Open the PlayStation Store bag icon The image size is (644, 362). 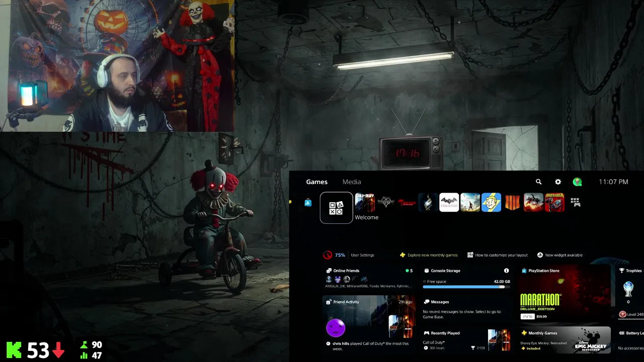[x=308, y=202]
